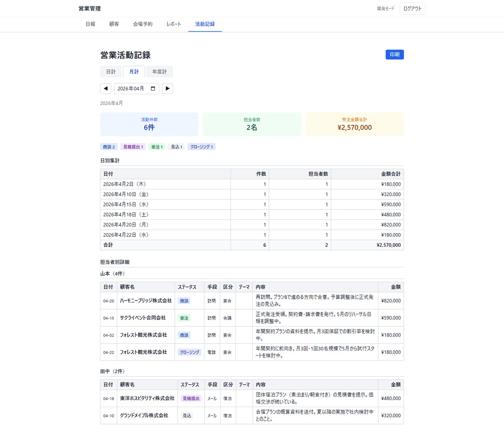This screenshot has height=448, width=504.
Task: Open the 日報 navigation tab
Action: [x=90, y=24]
